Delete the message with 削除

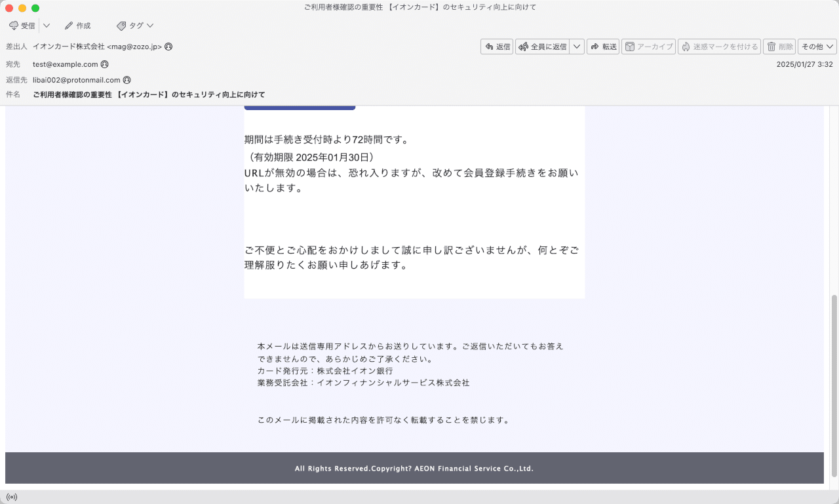[x=779, y=47]
